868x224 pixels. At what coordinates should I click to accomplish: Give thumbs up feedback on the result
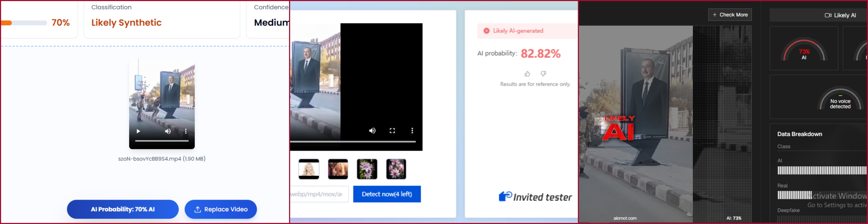click(x=527, y=74)
